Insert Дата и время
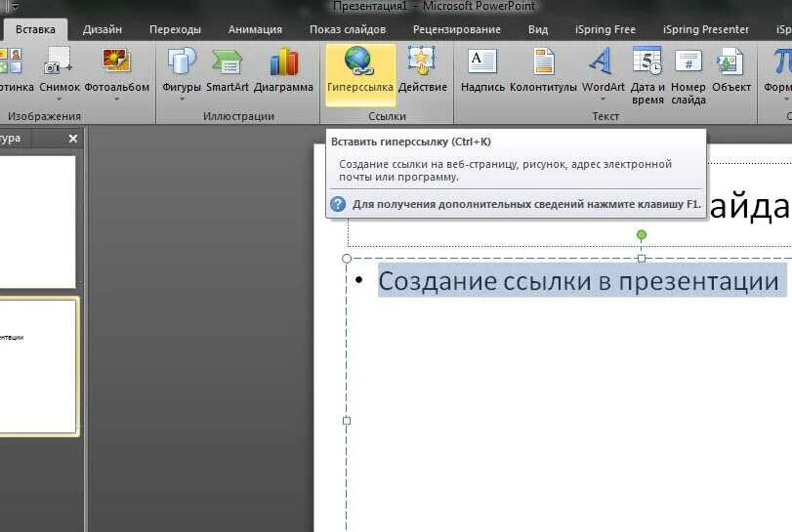 click(x=647, y=75)
